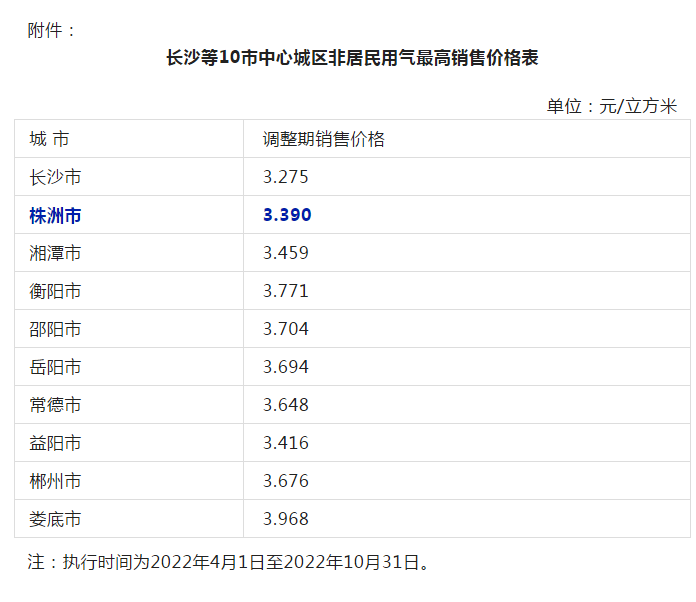Click the bold 3.390 price value

tap(287, 215)
